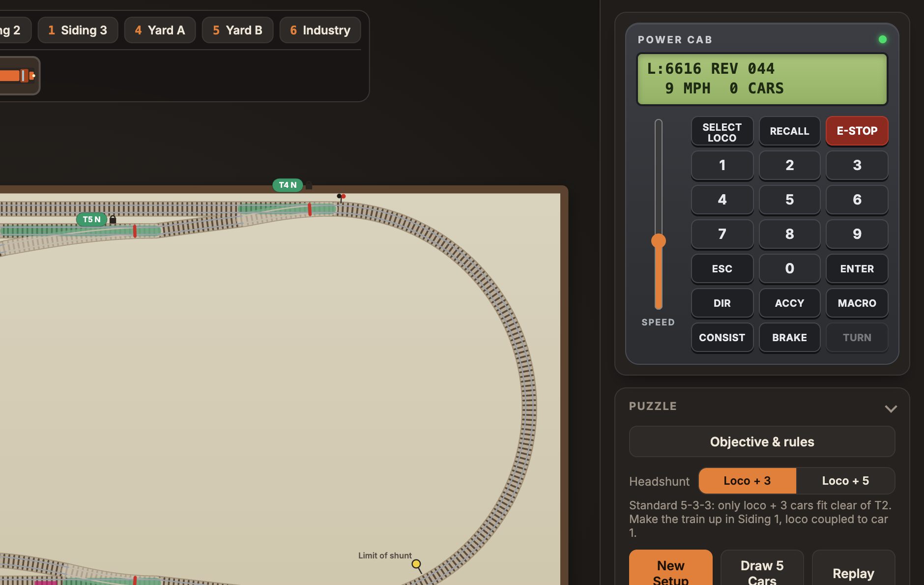Select Loco + 3 headshunt option
This screenshot has width=924, height=585.
[747, 480]
